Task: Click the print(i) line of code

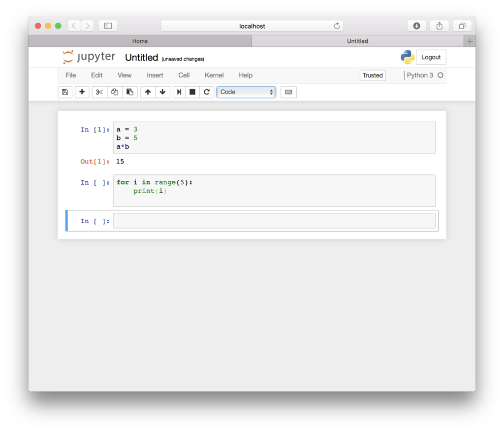Action: coord(150,191)
